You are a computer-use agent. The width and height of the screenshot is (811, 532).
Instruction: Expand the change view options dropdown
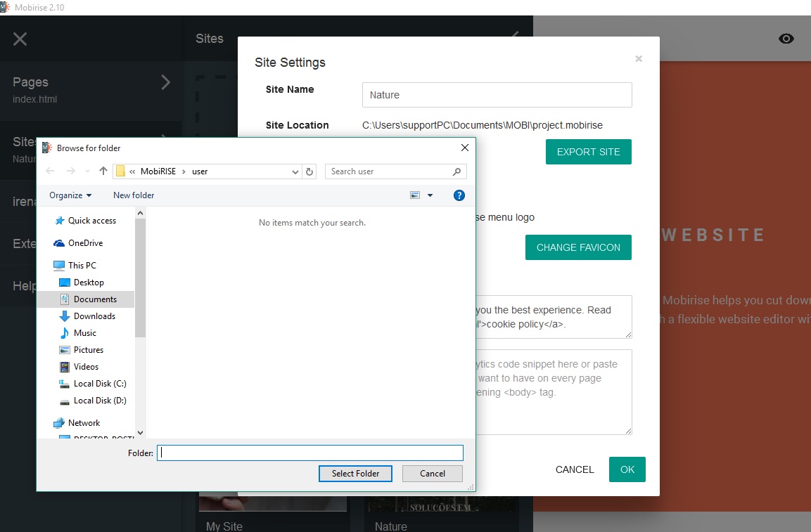430,195
